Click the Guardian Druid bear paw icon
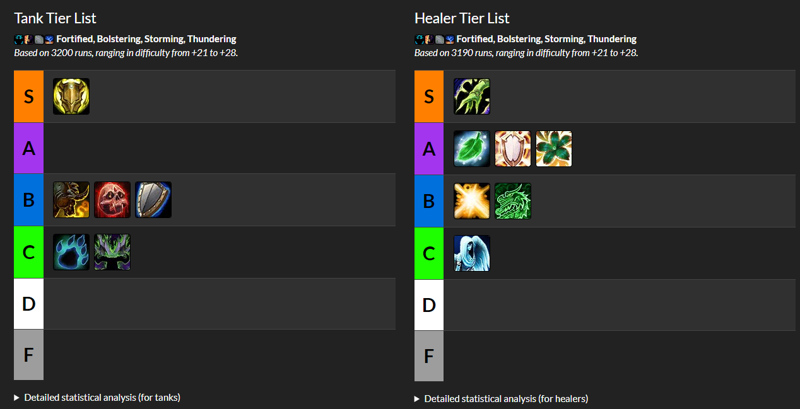The width and height of the screenshot is (800, 409). [x=71, y=252]
